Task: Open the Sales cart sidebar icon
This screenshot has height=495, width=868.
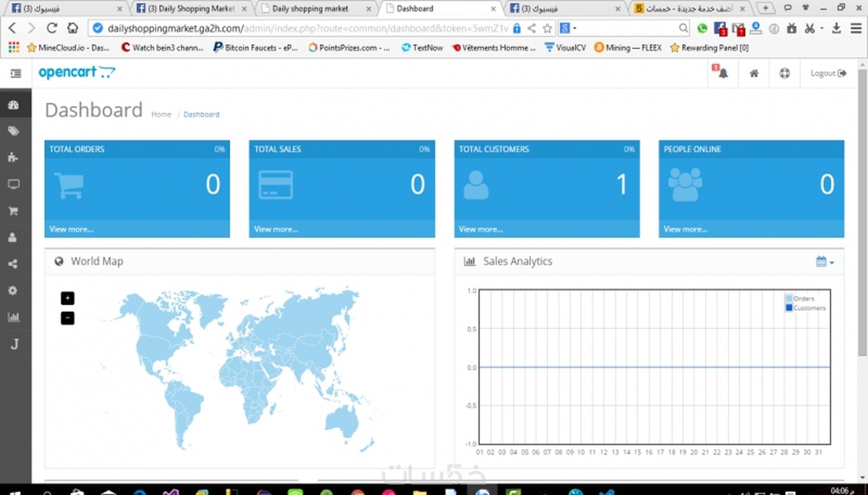Action: [x=14, y=211]
